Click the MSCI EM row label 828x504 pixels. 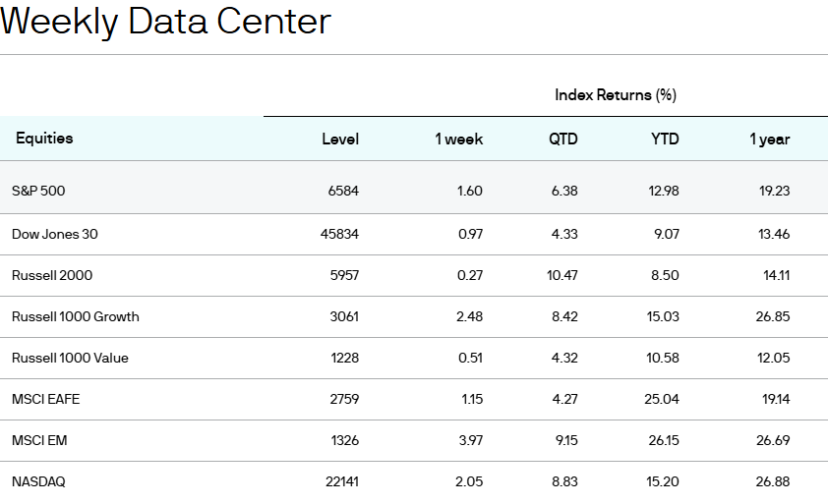pos(39,440)
